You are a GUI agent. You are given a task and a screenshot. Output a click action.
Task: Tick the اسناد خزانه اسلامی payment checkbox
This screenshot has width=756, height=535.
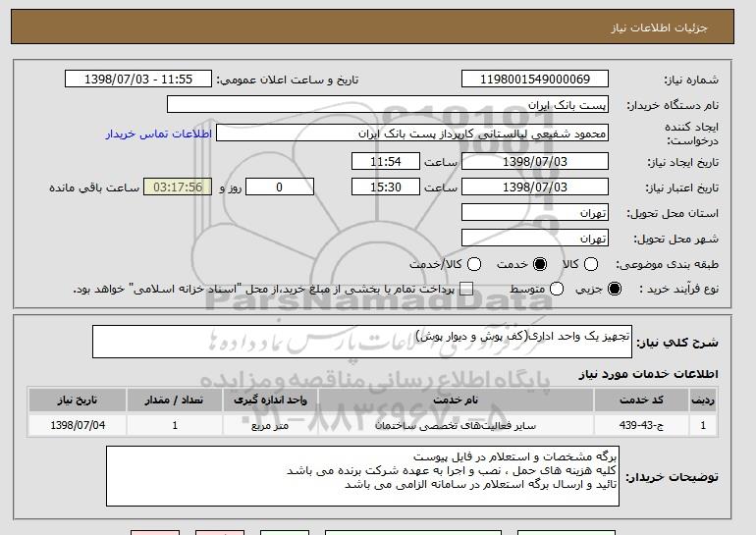pyautogui.click(x=466, y=289)
